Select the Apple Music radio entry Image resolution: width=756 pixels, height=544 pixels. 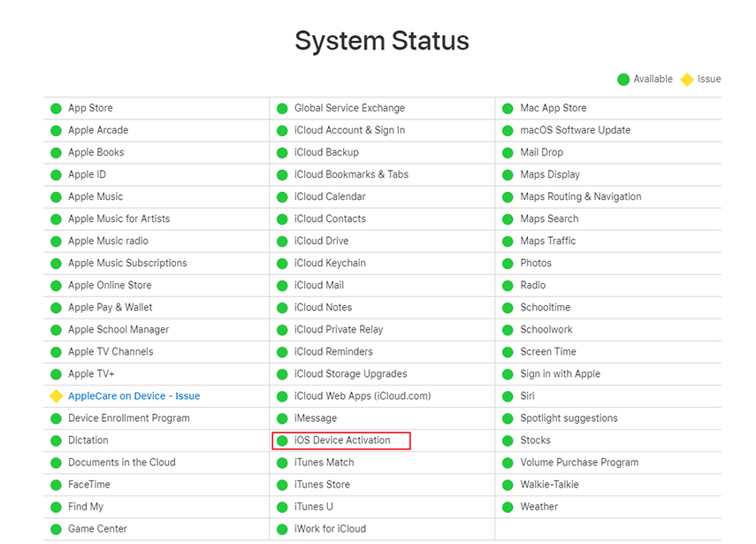coord(108,241)
